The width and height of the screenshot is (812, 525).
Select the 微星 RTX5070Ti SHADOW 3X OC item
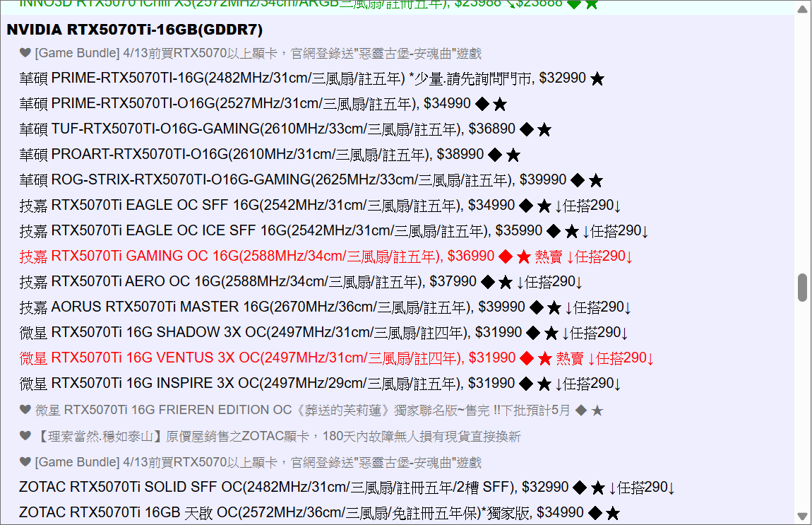click(323, 332)
